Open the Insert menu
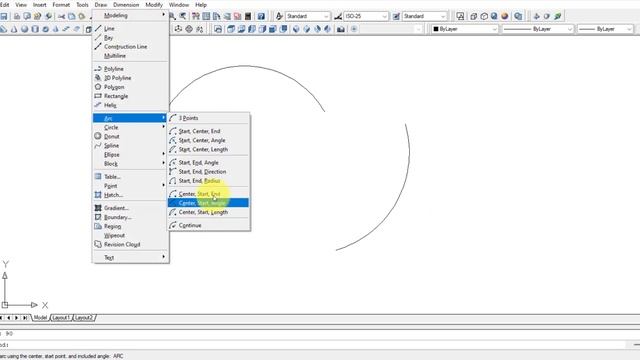The width and height of the screenshot is (640, 360). [x=40, y=5]
